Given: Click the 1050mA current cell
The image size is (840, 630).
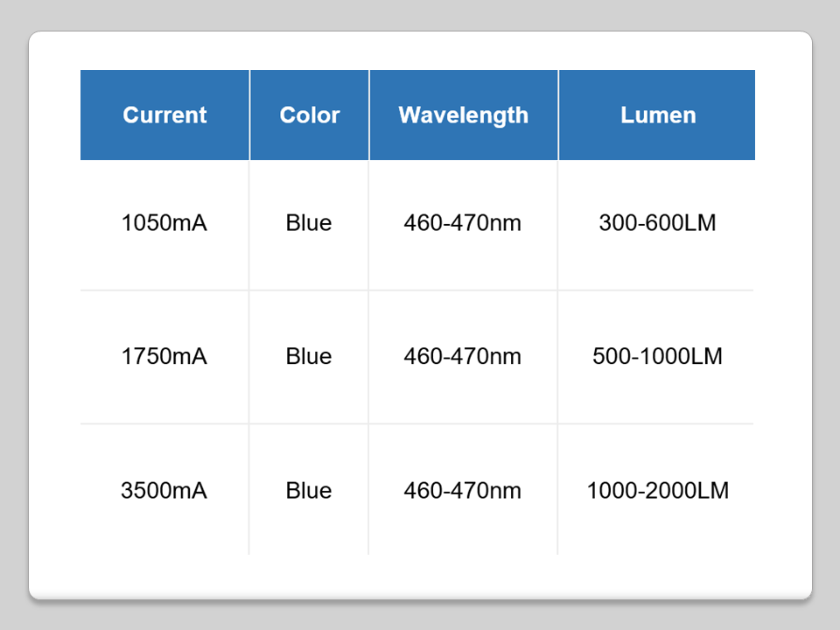Looking at the screenshot, I should (x=164, y=223).
